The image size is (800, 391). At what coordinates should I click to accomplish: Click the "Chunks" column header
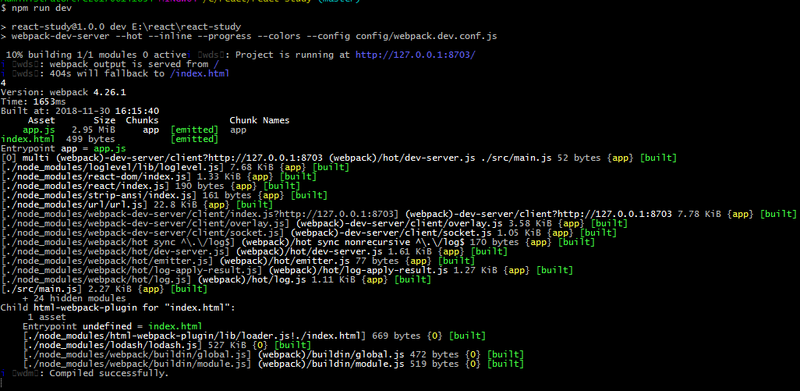[x=142, y=120]
